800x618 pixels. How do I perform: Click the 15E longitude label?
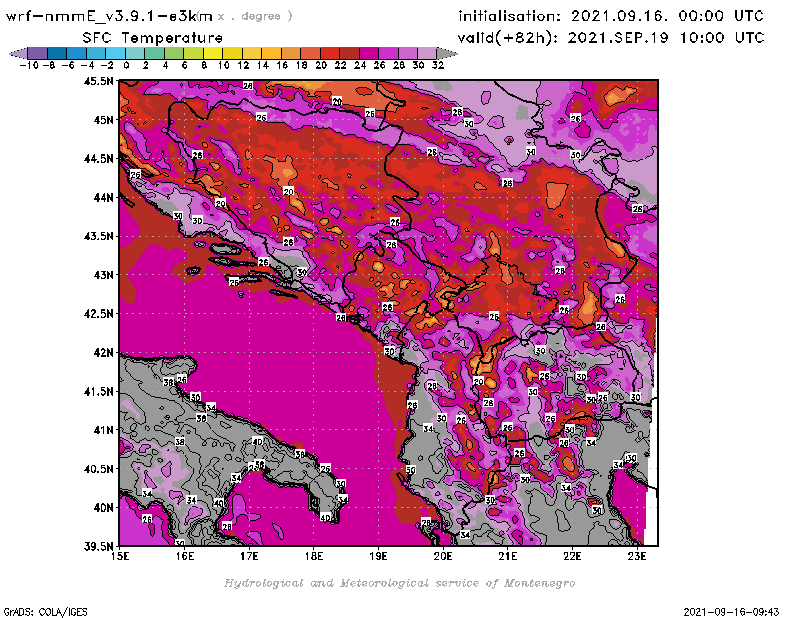point(119,556)
